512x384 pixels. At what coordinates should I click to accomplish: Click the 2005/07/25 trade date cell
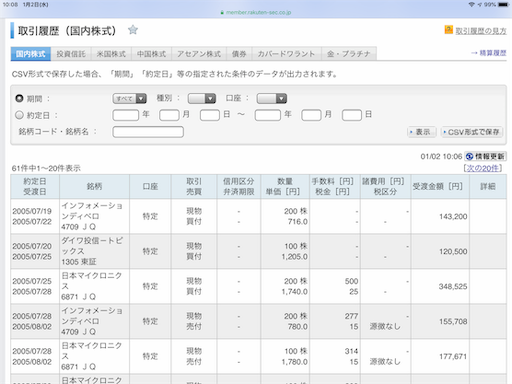coord(32,281)
